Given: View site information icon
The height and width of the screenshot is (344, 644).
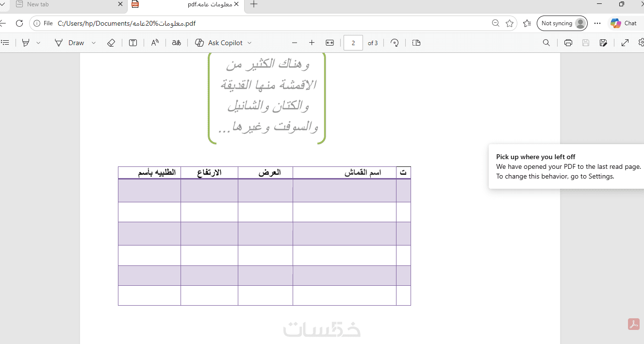Looking at the screenshot, I should 37,23.
